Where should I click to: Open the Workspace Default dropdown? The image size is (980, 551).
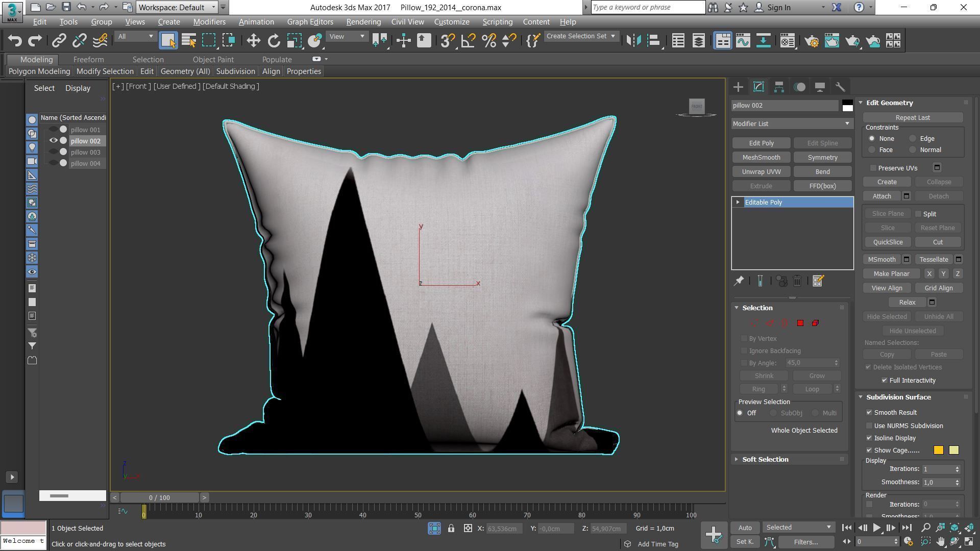[177, 7]
